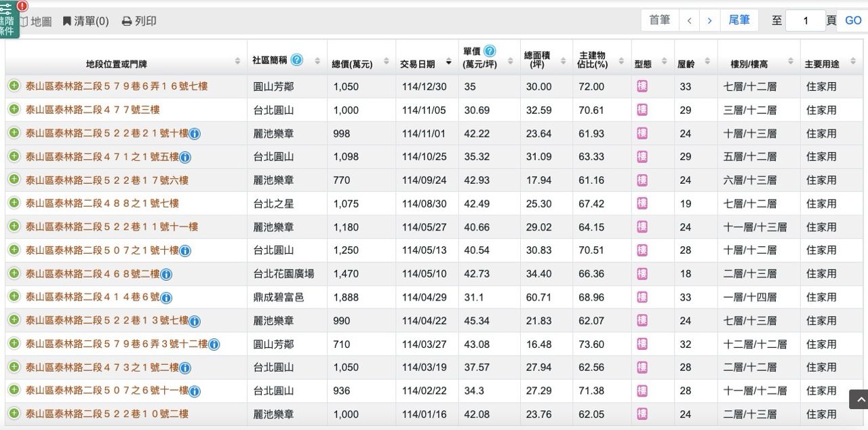Click help icon next to 單價 header
The height and width of the screenshot is (430, 868).
490,51
